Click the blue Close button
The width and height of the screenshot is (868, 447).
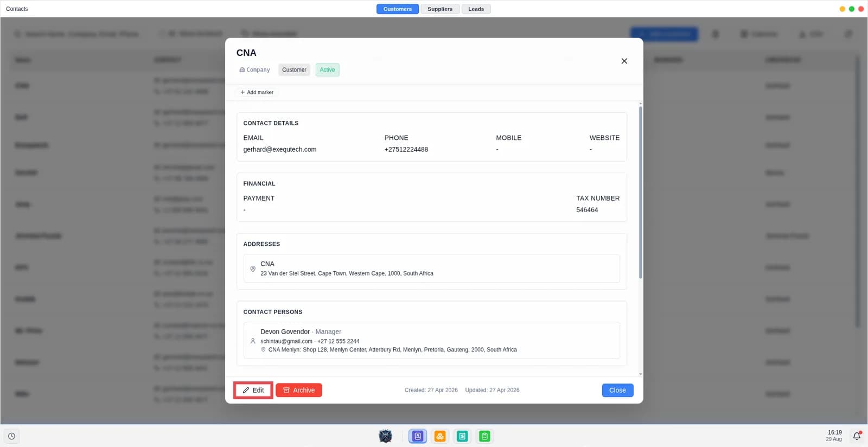(x=617, y=390)
